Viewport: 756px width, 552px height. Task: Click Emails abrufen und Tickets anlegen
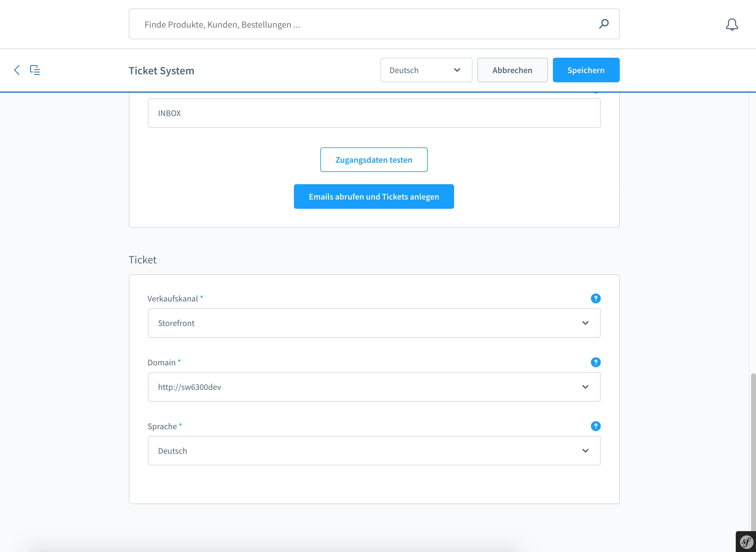click(x=374, y=196)
